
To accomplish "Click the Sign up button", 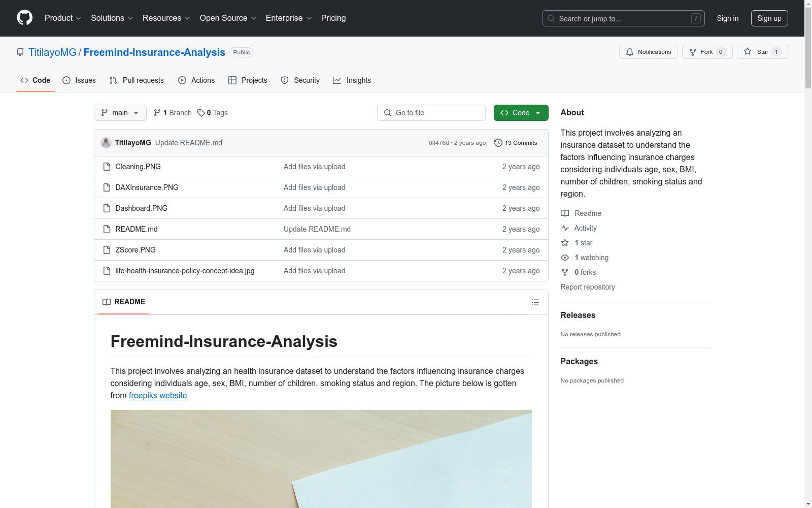I will click(x=769, y=18).
